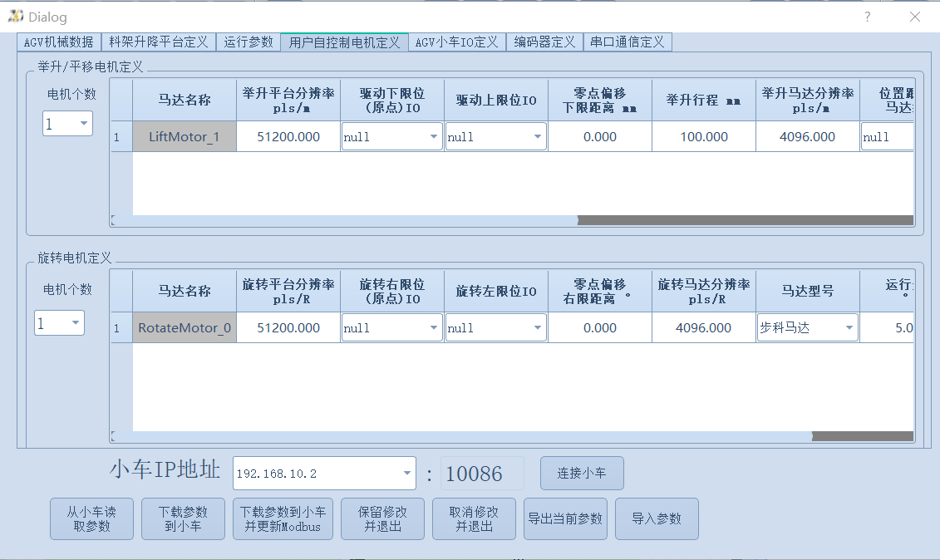Click the 连接小车 button

(582, 473)
